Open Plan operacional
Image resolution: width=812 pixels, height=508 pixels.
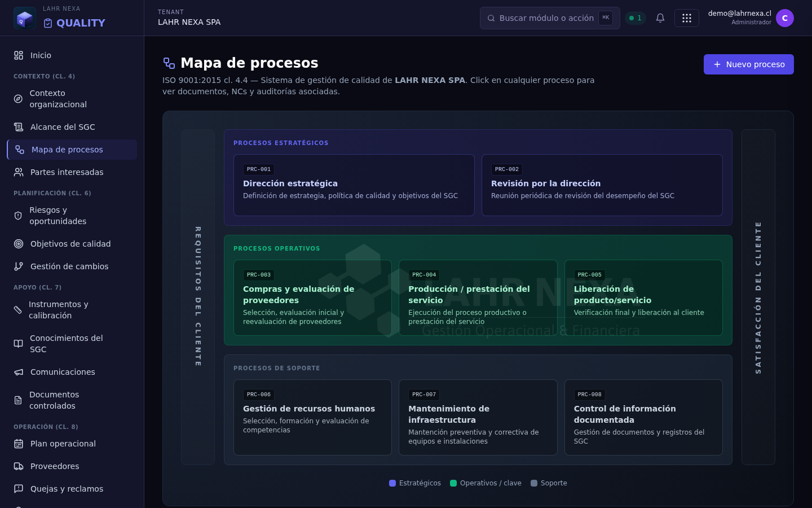72,444
